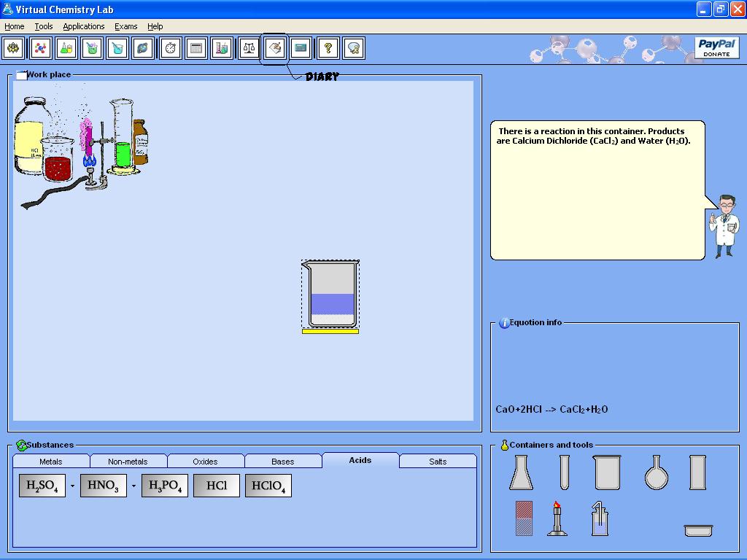The image size is (747, 560).
Task: Click the measuring cylinder and flask toolbar icon
Action: 222,48
